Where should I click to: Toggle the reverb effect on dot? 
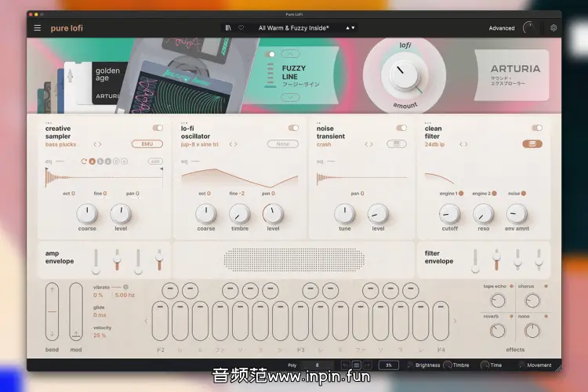(x=511, y=317)
